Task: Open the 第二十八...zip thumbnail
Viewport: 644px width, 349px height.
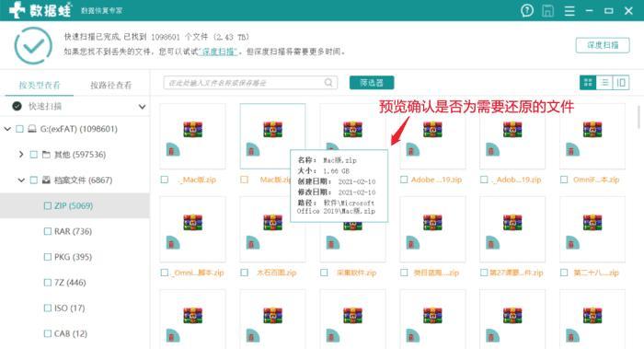Action: pos(592,229)
